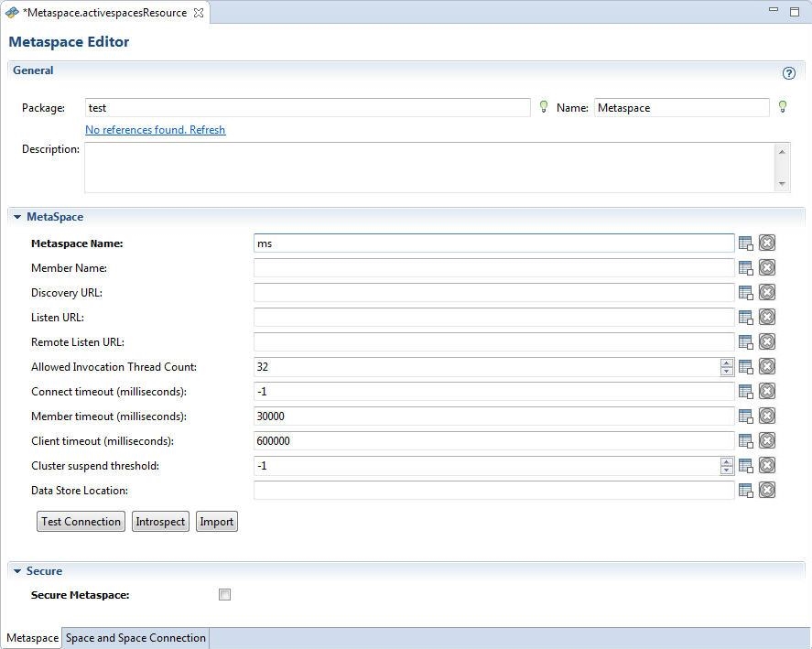Click the Member timeout input field
The width and height of the screenshot is (812, 649).
[494, 416]
